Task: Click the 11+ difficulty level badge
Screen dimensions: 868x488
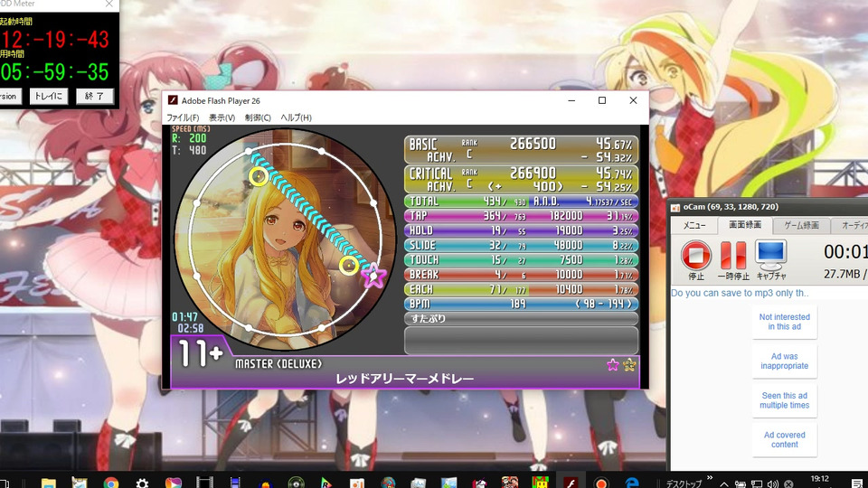Action: 200,354
